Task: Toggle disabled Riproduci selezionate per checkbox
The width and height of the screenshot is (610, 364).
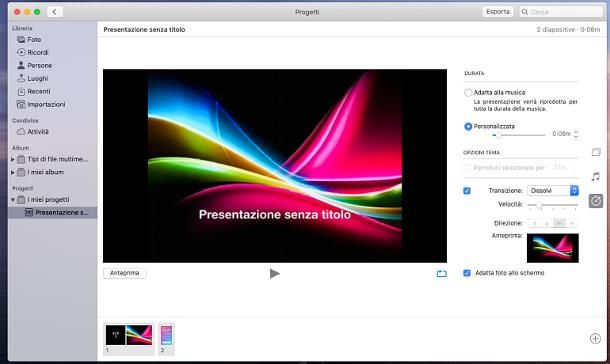Action: (x=467, y=168)
